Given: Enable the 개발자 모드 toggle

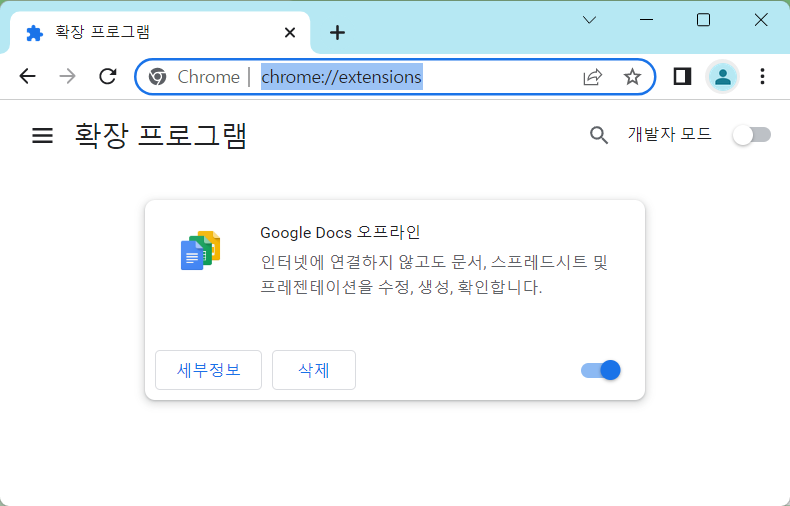Looking at the screenshot, I should [752, 135].
